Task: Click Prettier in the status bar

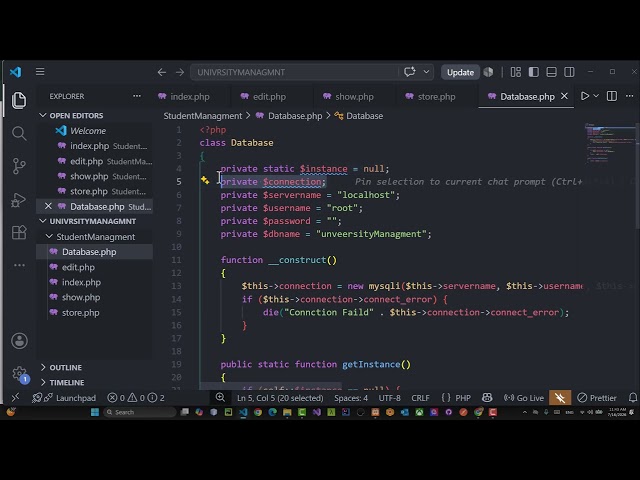Action: (x=597, y=398)
